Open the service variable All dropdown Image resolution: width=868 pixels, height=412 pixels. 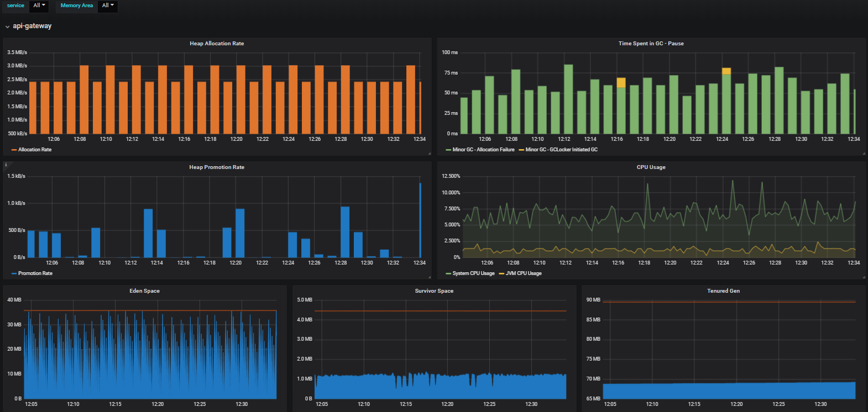pyautogui.click(x=39, y=6)
